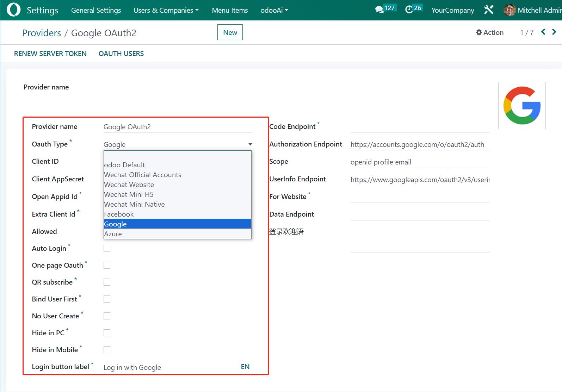Image resolution: width=562 pixels, height=392 pixels.
Task: Click the Google logo provider image
Action: [x=522, y=105]
